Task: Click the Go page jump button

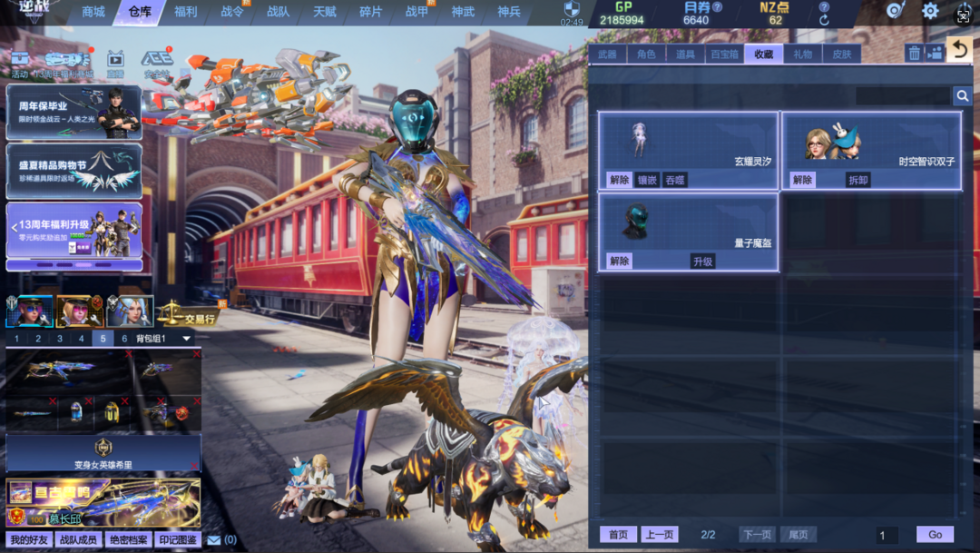Action: coord(935,535)
